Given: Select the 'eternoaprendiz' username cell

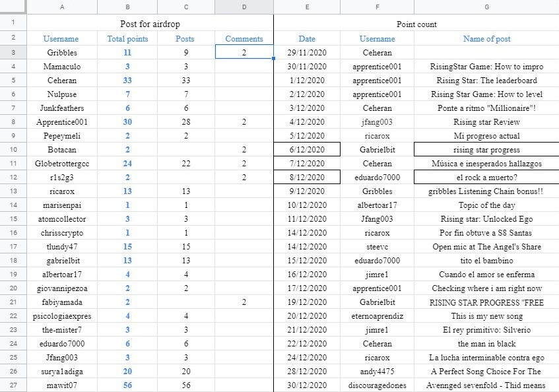Looking at the screenshot, I should coord(378,316).
